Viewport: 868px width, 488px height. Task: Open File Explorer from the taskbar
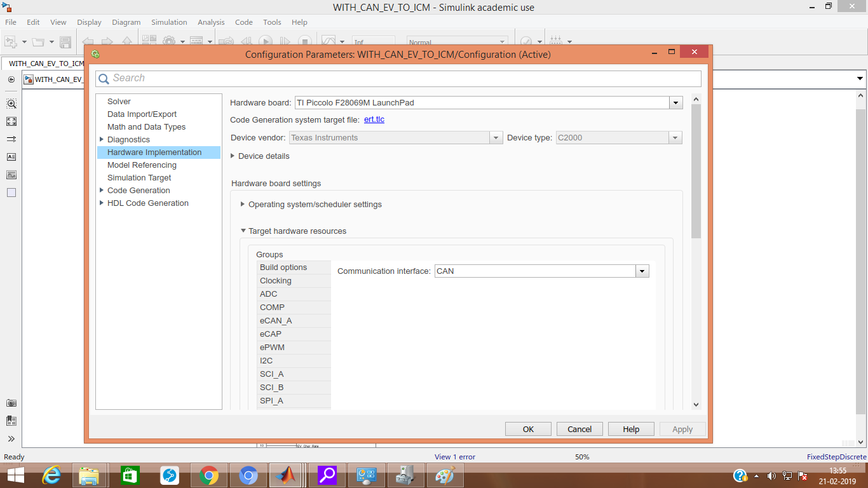coord(89,475)
